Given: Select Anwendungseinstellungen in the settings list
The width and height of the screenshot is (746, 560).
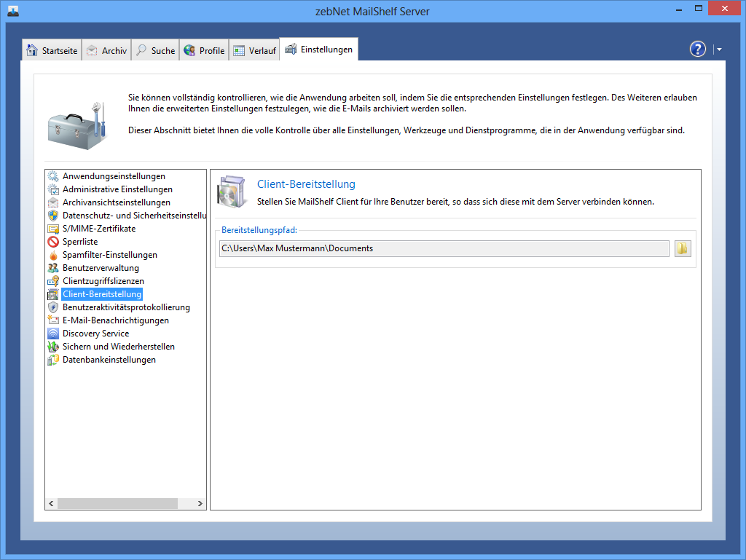Looking at the screenshot, I should 114,176.
